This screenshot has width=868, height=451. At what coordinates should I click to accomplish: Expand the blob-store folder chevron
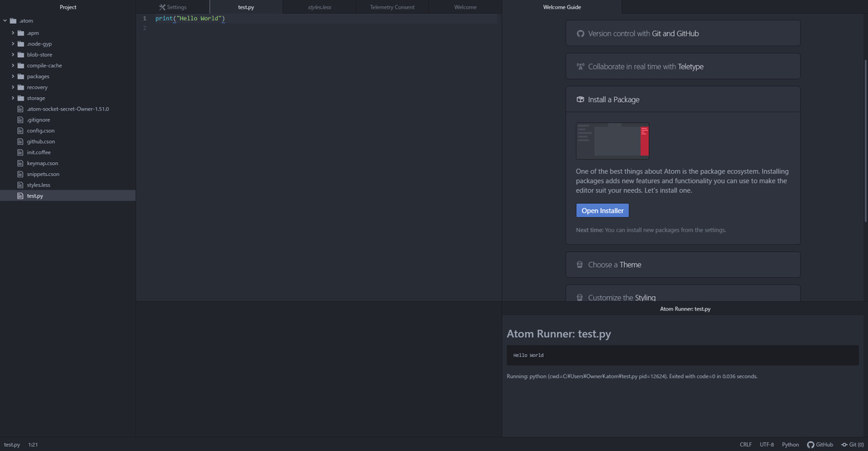point(13,54)
